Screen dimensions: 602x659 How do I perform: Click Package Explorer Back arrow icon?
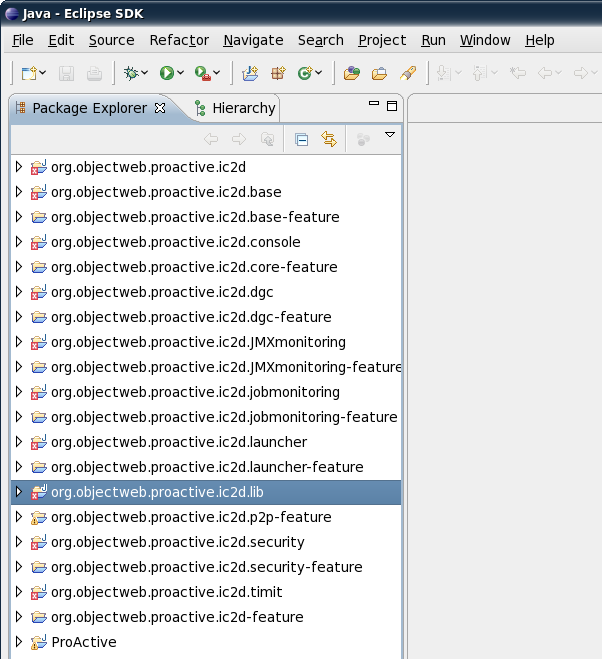tap(211, 139)
